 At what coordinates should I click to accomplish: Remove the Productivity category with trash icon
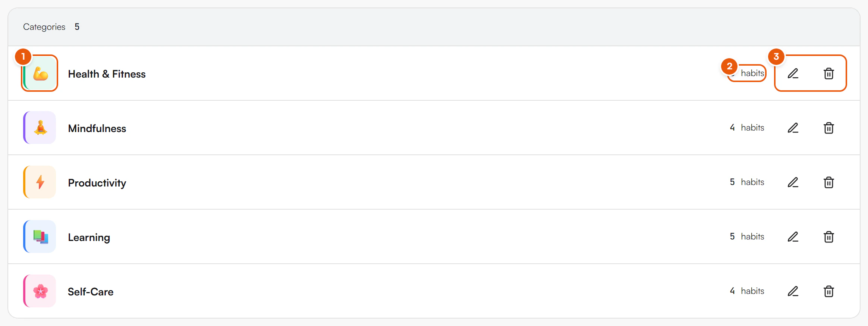click(828, 182)
